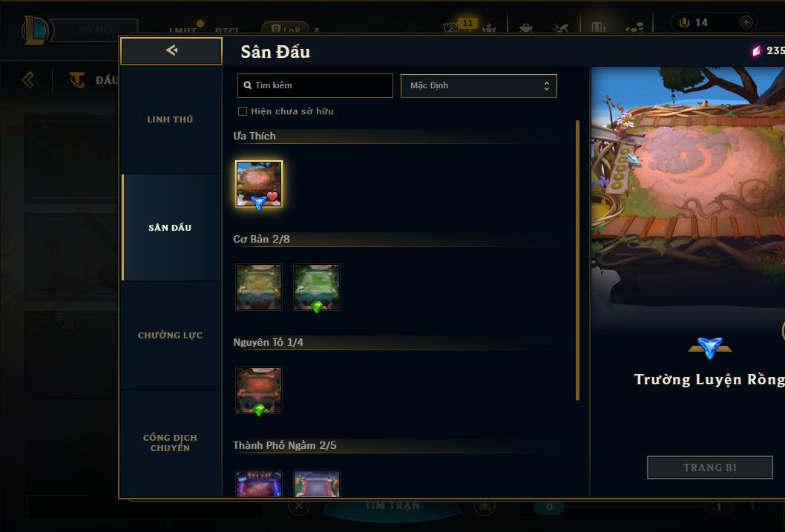Select the CỔNG DỊCH CHUYỂN tab
This screenshot has height=532, width=785.
coord(170,443)
